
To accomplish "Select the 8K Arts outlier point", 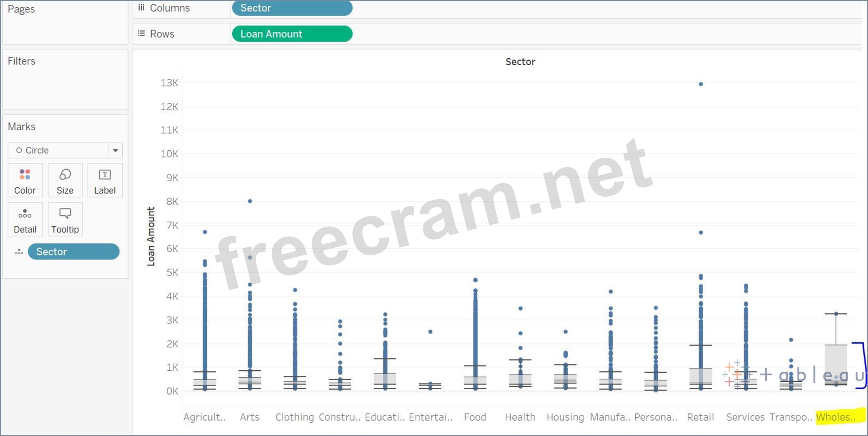I will tap(250, 201).
